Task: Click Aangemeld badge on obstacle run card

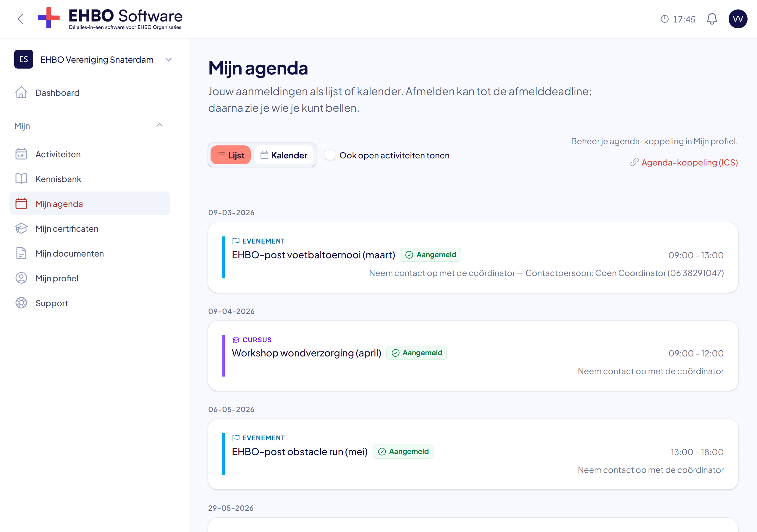Action: point(403,452)
